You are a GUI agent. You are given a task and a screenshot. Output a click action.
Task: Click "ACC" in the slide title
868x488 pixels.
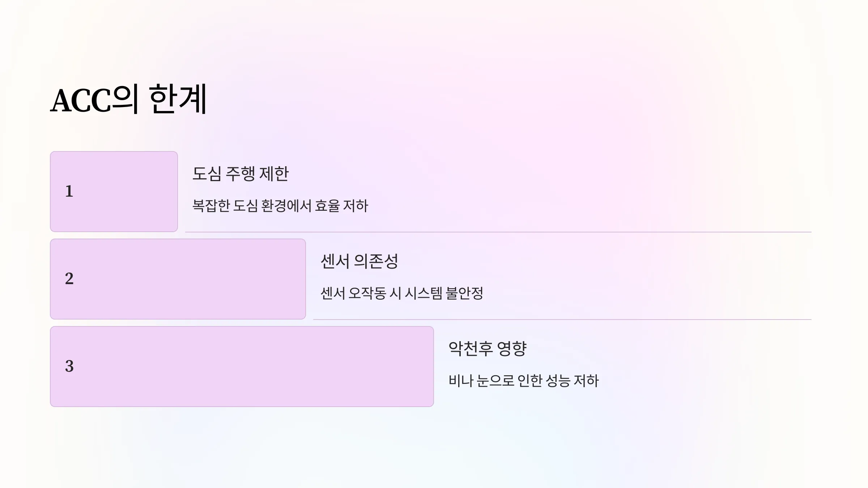pyautogui.click(x=80, y=100)
